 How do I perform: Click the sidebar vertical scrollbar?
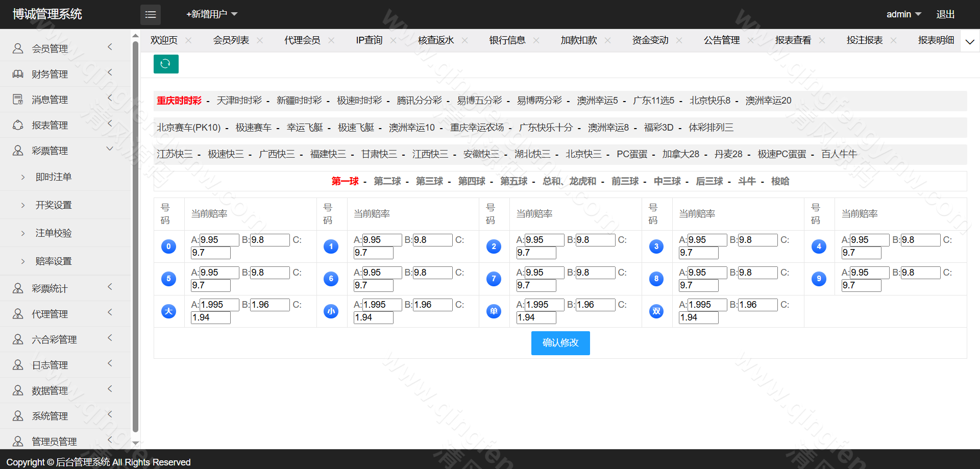[135, 235]
